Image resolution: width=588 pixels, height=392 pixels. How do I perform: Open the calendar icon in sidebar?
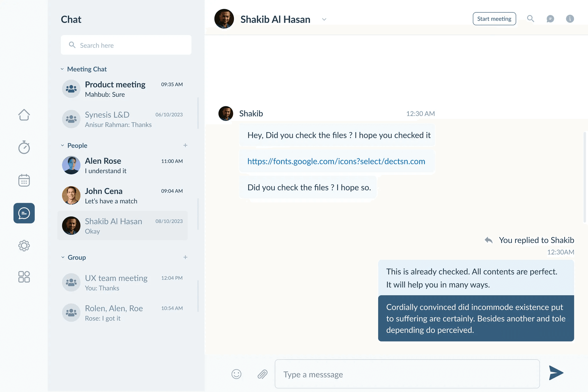(x=24, y=180)
